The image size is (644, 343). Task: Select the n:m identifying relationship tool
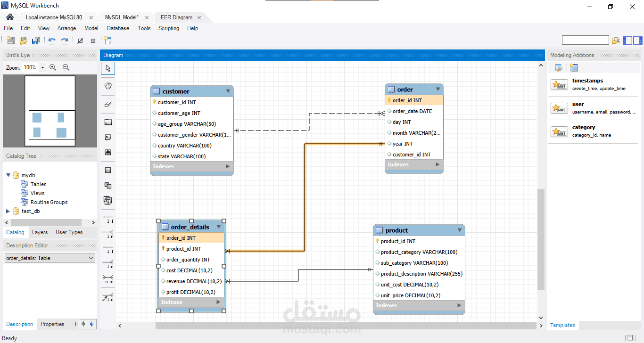pos(108,279)
